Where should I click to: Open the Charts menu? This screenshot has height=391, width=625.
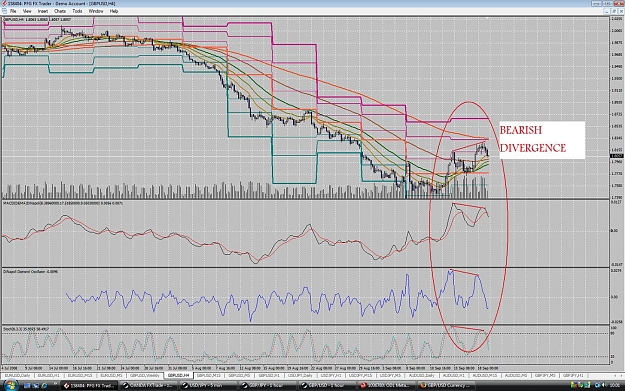[60, 11]
